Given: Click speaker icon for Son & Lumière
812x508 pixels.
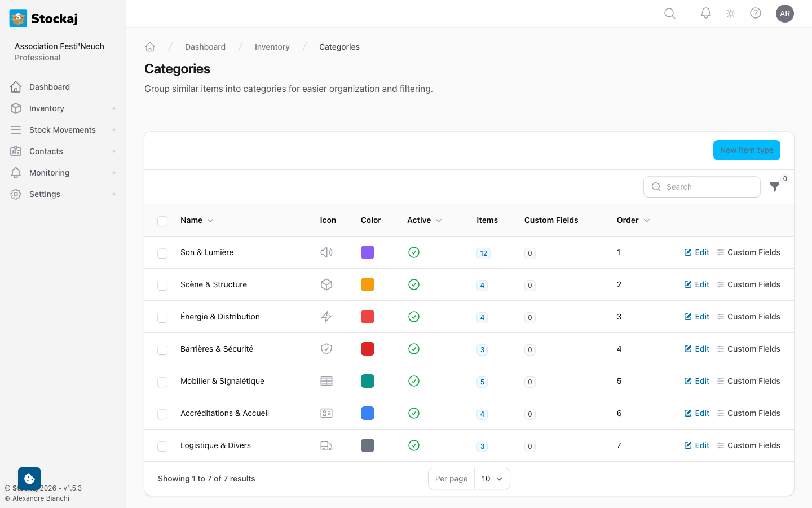Looking at the screenshot, I should [326, 252].
